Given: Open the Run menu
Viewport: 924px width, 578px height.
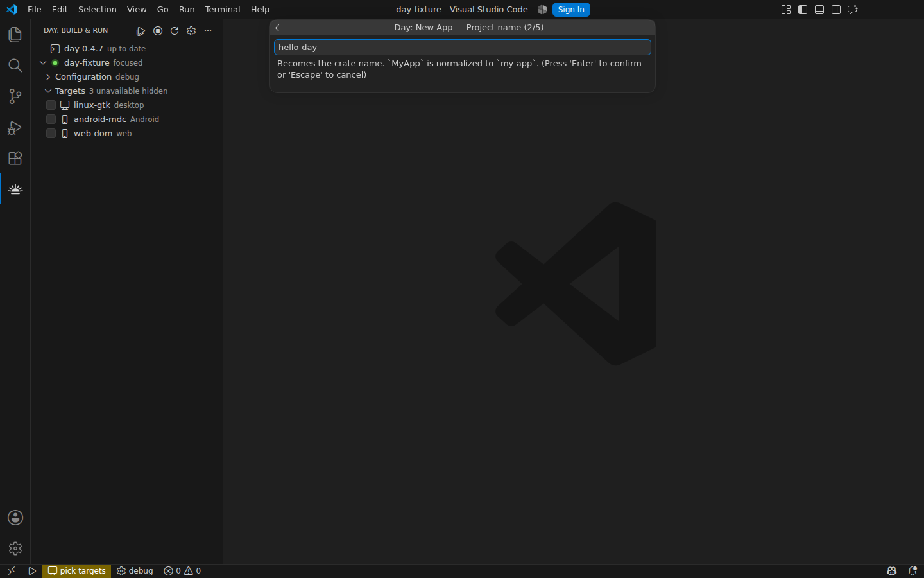Looking at the screenshot, I should coord(187,10).
